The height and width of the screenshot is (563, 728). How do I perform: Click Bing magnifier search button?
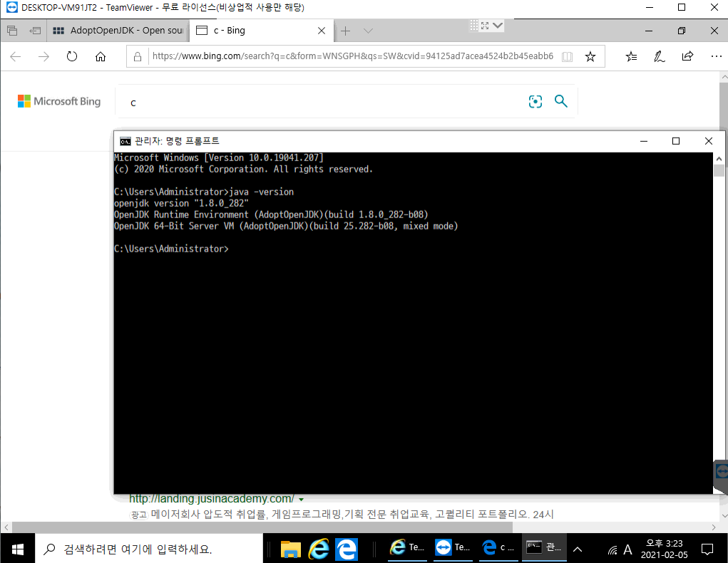[561, 100]
